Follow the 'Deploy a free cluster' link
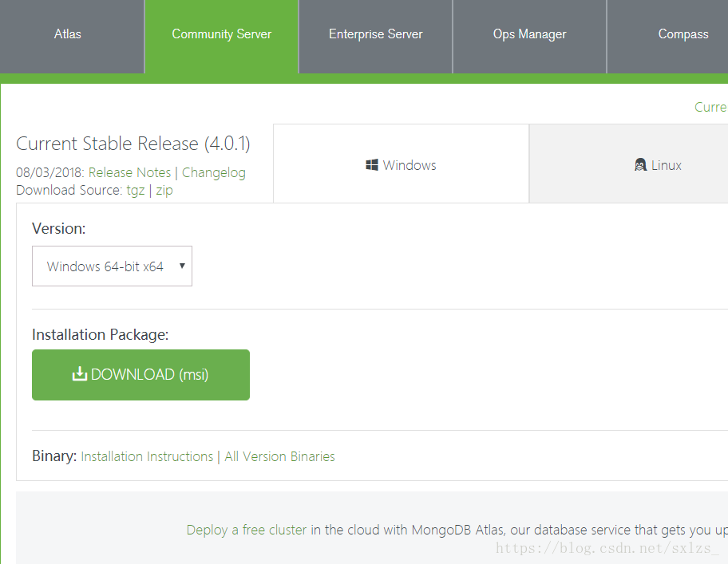 (x=247, y=530)
